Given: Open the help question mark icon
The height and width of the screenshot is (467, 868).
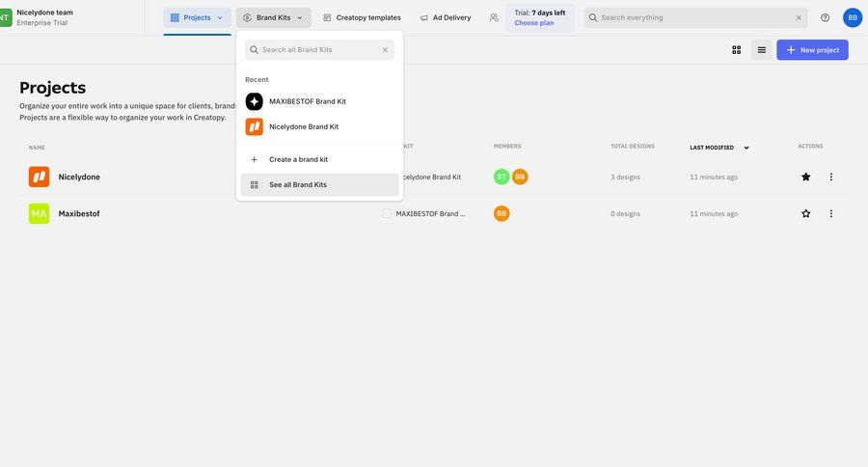Looking at the screenshot, I should click(x=825, y=17).
